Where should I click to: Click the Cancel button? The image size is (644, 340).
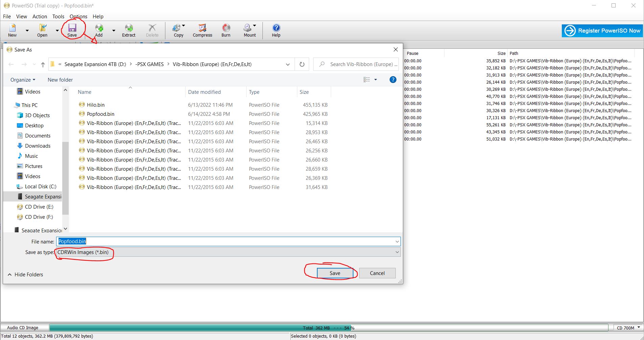coord(377,273)
